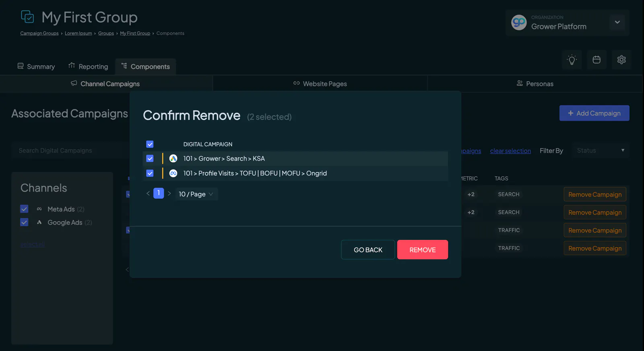Click last Remove Campaign button with TRAFFIC tag
Viewport: 644px width, 351px height.
click(595, 248)
